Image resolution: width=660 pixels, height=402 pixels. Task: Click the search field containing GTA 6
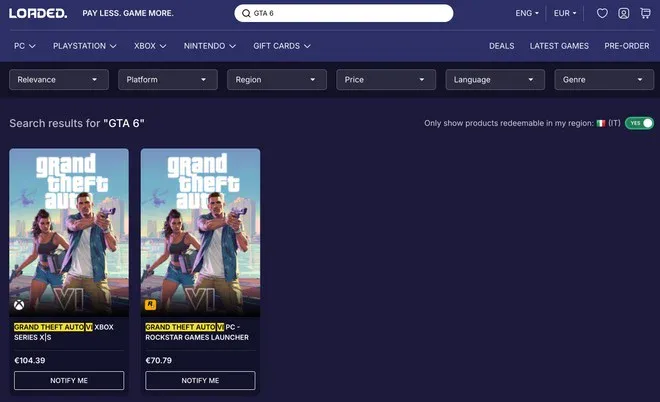(x=344, y=13)
